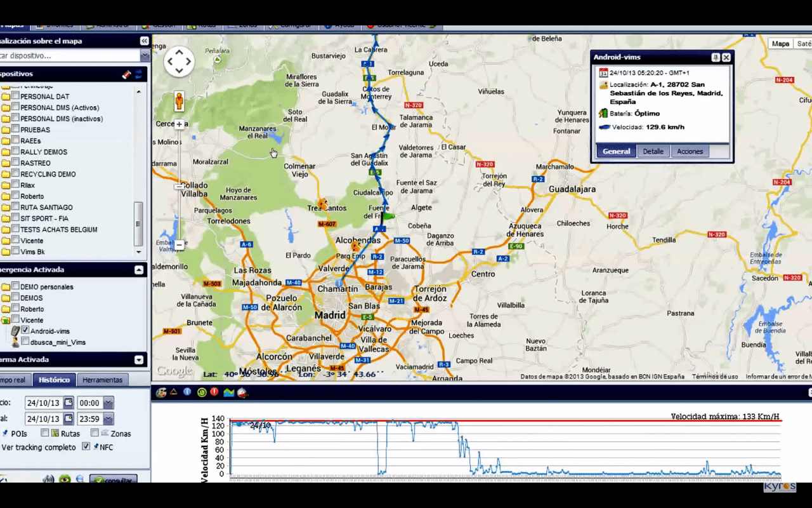Click the globe icon beside consultar button
Viewport: 812px width, 508px height.
[x=80, y=479]
